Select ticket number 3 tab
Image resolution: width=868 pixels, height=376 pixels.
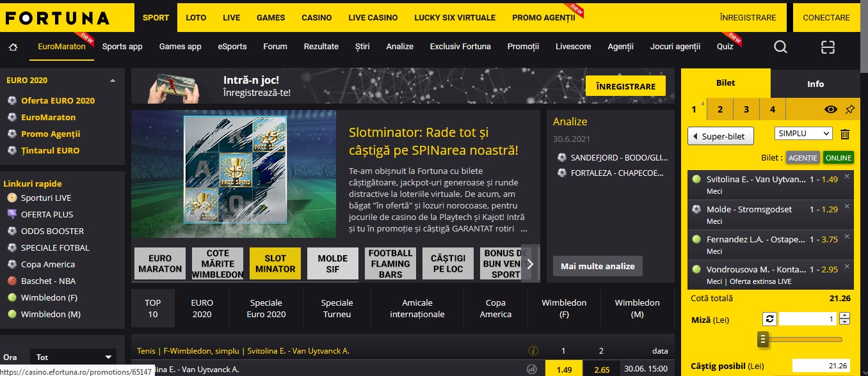click(746, 109)
